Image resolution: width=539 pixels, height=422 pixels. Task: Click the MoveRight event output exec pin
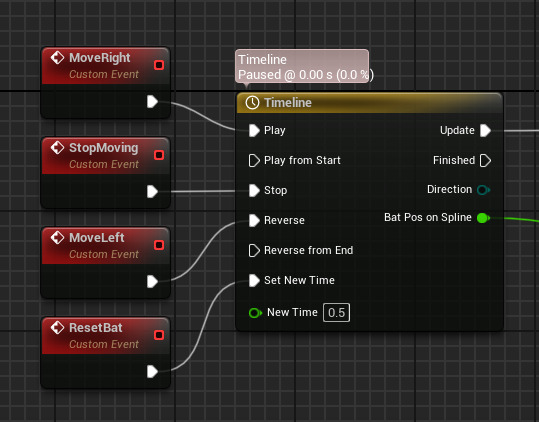pos(152,101)
